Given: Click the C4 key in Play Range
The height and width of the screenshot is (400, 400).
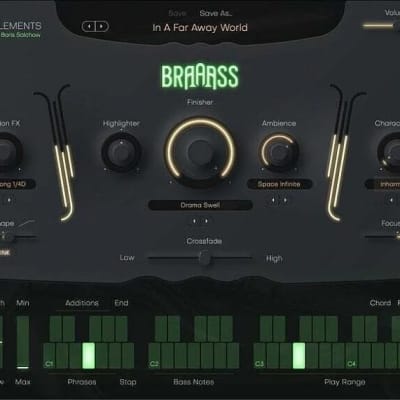Looking at the screenshot, I should pyautogui.click(x=351, y=356).
